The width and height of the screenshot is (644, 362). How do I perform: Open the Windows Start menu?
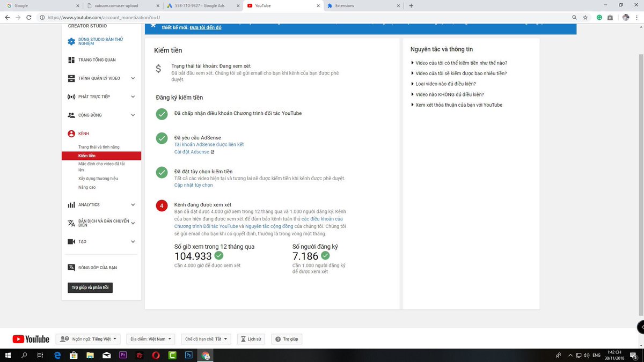click(x=8, y=355)
